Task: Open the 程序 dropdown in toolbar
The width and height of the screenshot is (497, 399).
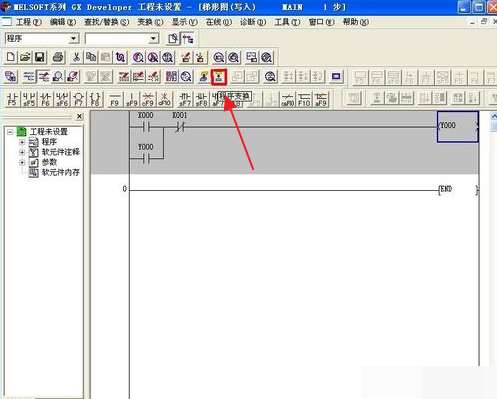Action: [73, 39]
